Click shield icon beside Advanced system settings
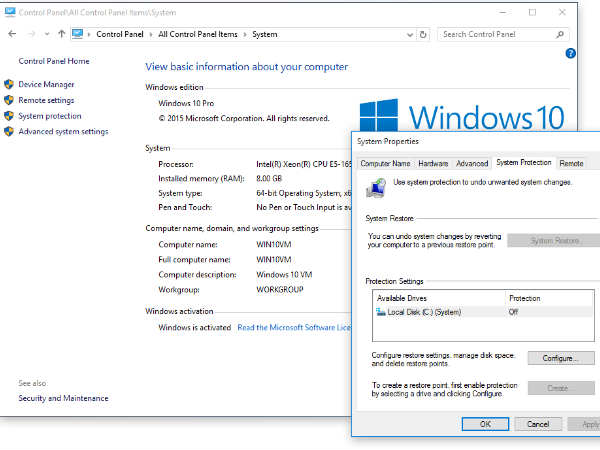The height and width of the screenshot is (450, 600). (x=9, y=131)
